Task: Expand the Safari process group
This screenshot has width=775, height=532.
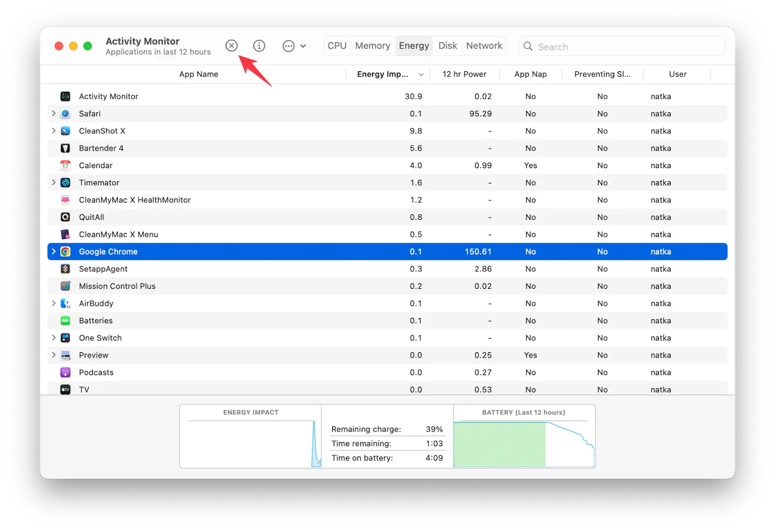Action: pos(53,113)
